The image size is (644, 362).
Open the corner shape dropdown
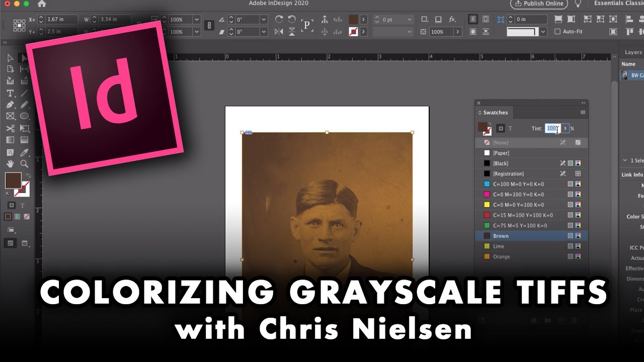point(543,32)
